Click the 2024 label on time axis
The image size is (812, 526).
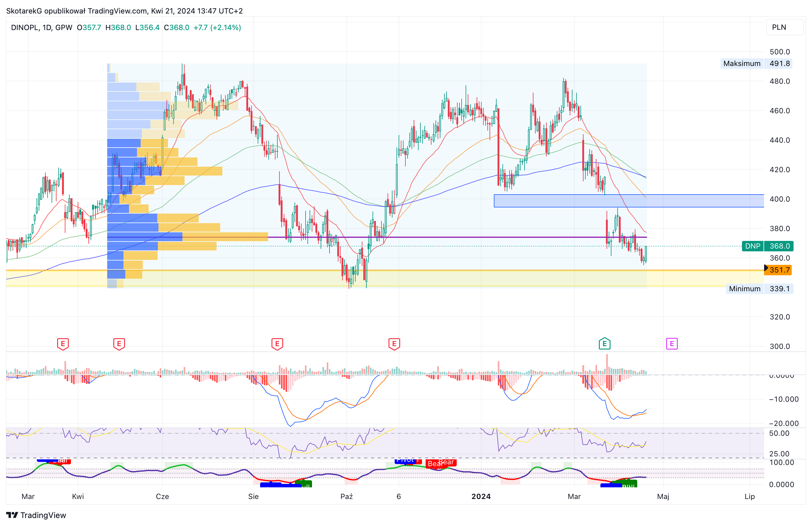coord(481,496)
